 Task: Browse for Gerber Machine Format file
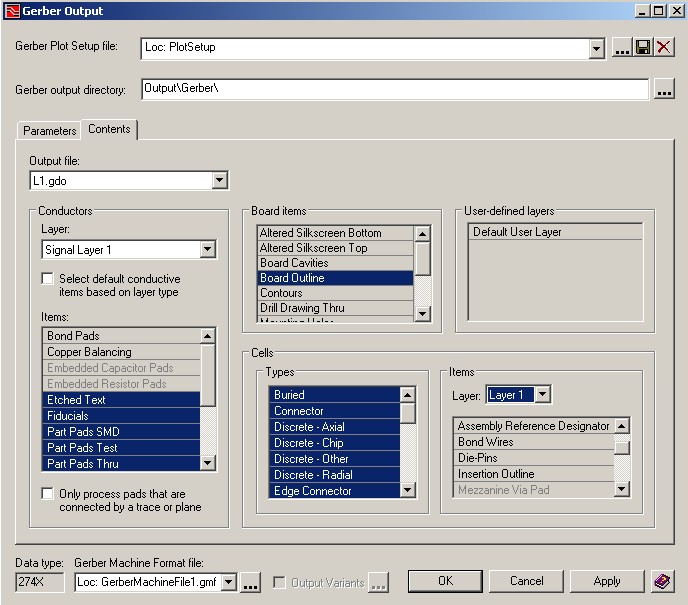(x=250, y=583)
